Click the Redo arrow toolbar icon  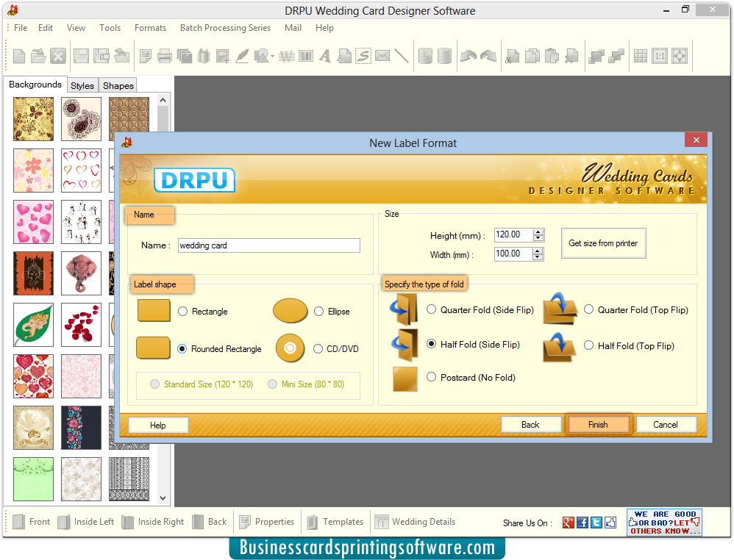click(x=488, y=56)
